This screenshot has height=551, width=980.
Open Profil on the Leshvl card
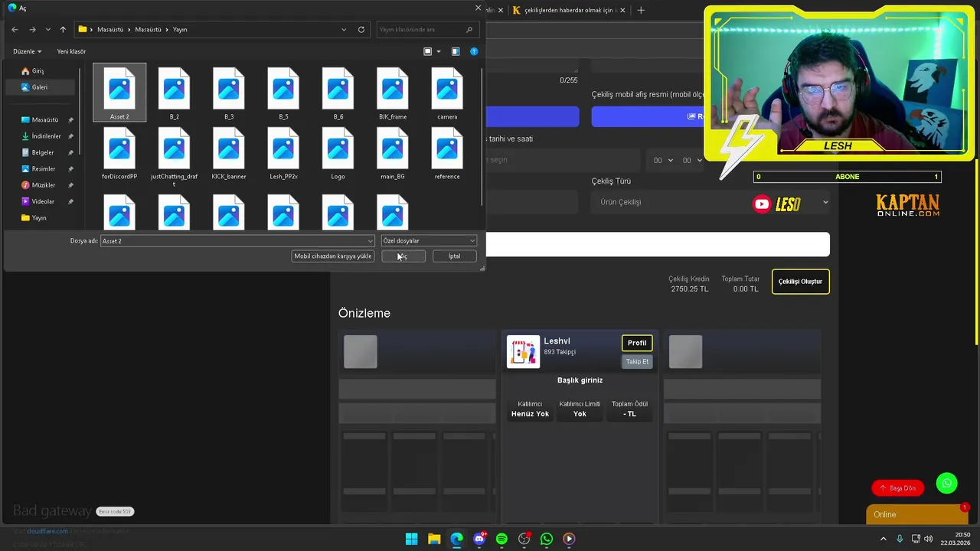(637, 343)
